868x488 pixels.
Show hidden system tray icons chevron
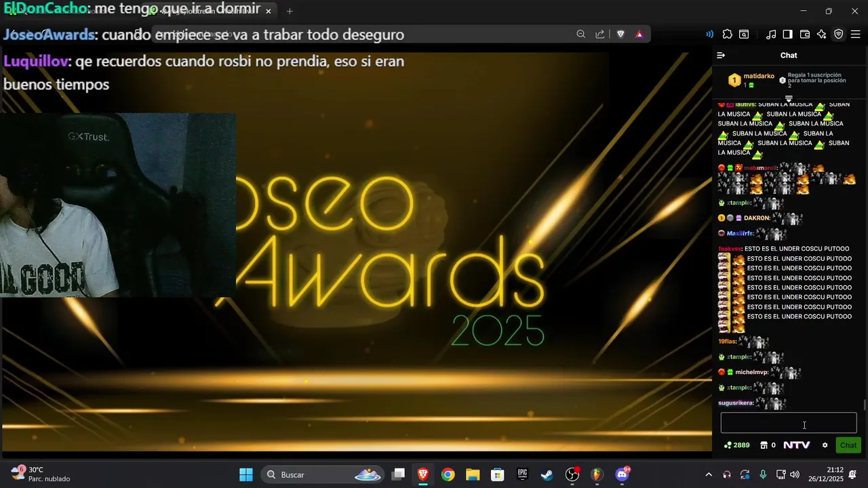709,474
